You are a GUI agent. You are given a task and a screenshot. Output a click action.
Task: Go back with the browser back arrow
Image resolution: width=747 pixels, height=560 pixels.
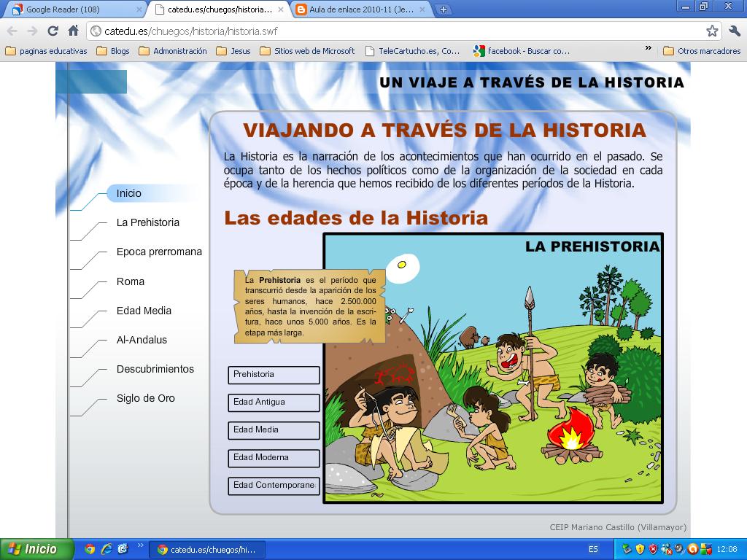[12, 31]
